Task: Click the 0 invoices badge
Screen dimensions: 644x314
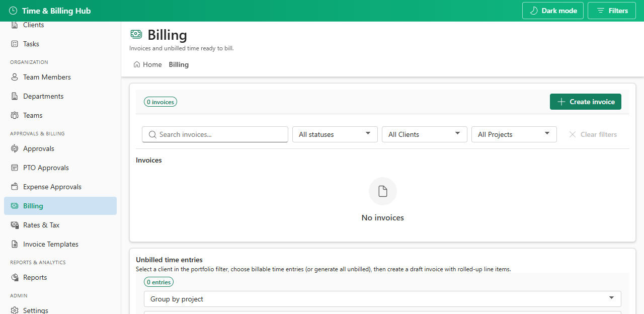Action: click(160, 102)
